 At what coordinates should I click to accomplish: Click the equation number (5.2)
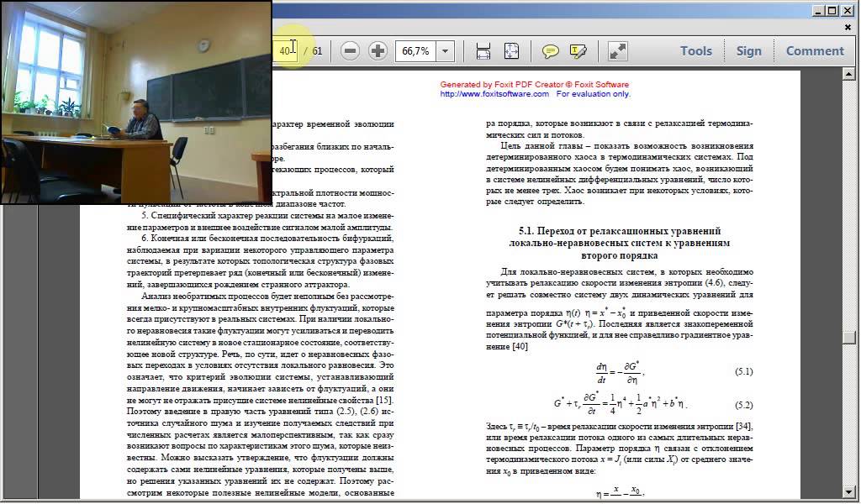click(743, 405)
